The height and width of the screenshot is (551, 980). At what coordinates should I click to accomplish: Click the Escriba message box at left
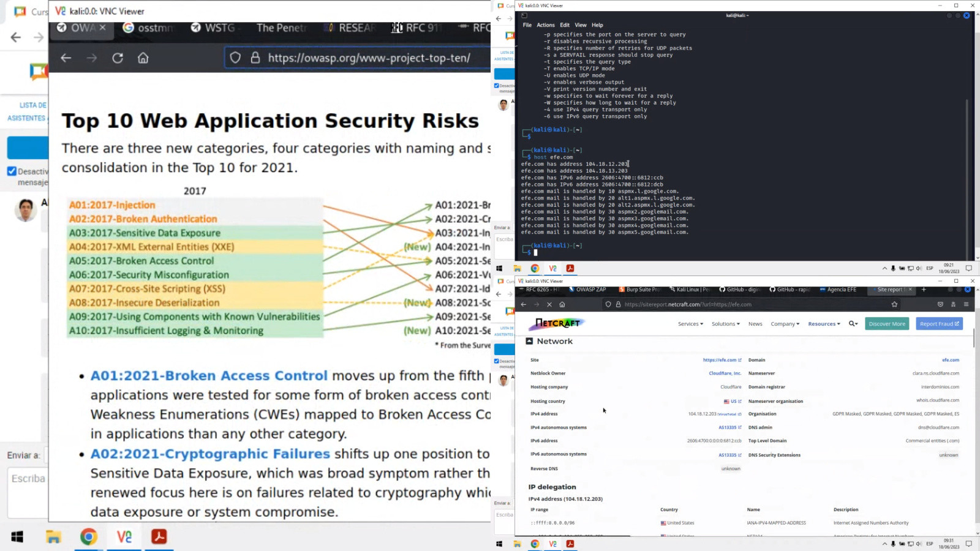click(x=29, y=493)
